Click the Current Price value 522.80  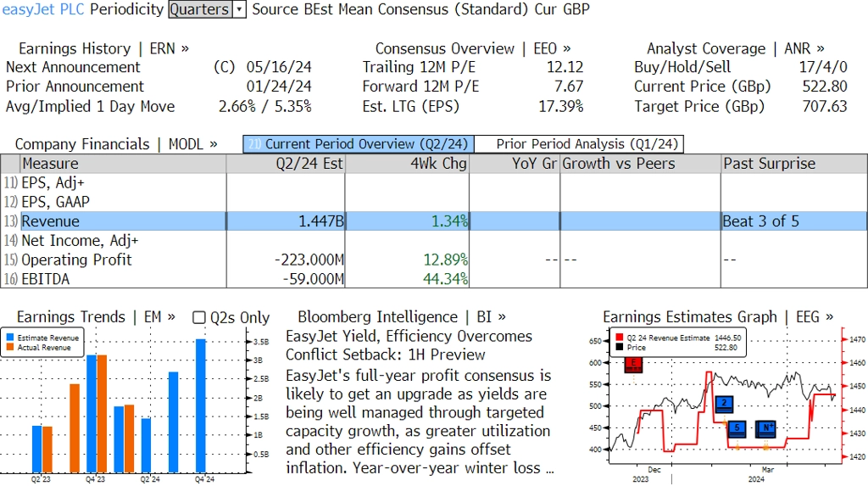pos(825,87)
